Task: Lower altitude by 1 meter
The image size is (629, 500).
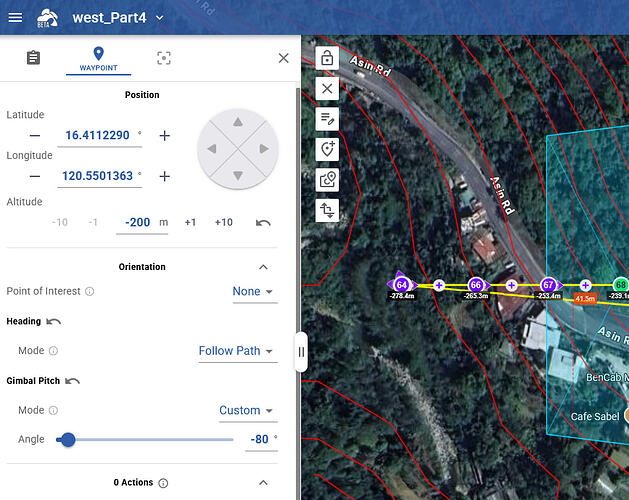Action: pyautogui.click(x=93, y=222)
